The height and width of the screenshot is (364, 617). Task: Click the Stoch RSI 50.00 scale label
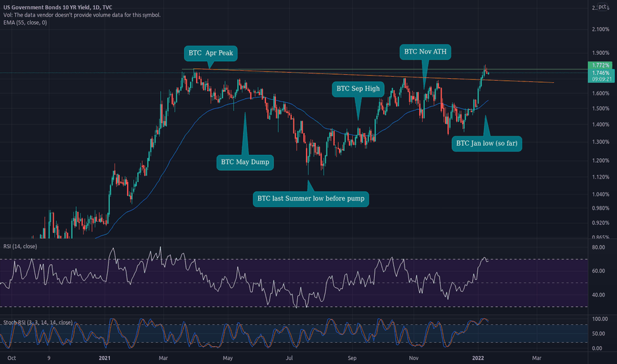pyautogui.click(x=598, y=334)
